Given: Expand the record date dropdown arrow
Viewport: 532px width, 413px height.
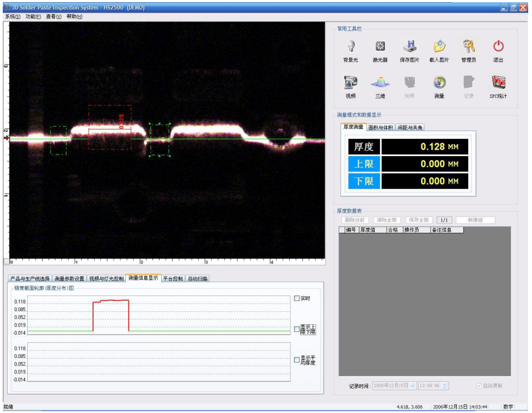Looking at the screenshot, I should [412, 386].
